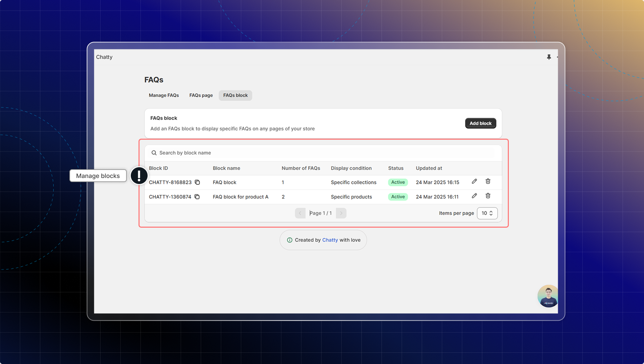
Task: Click the info icon beside Created by
Action: point(289,240)
